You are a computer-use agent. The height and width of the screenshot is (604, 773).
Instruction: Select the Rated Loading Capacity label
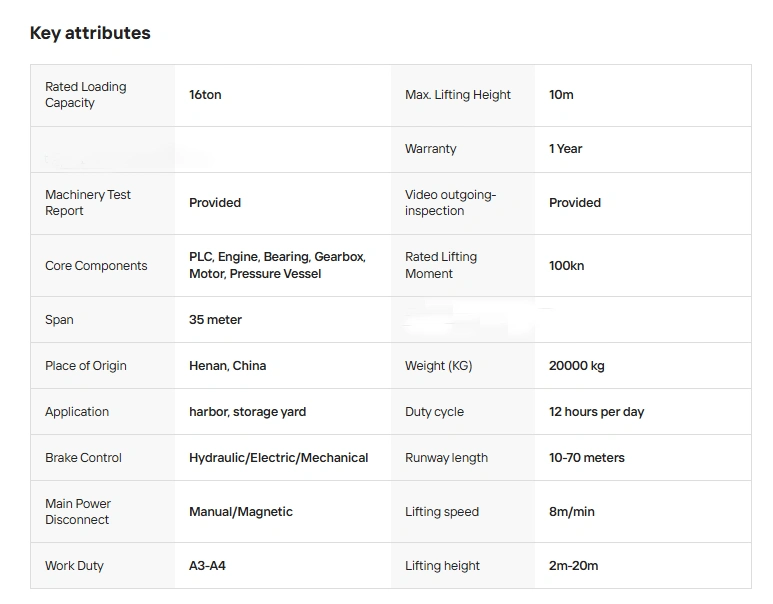(86, 95)
